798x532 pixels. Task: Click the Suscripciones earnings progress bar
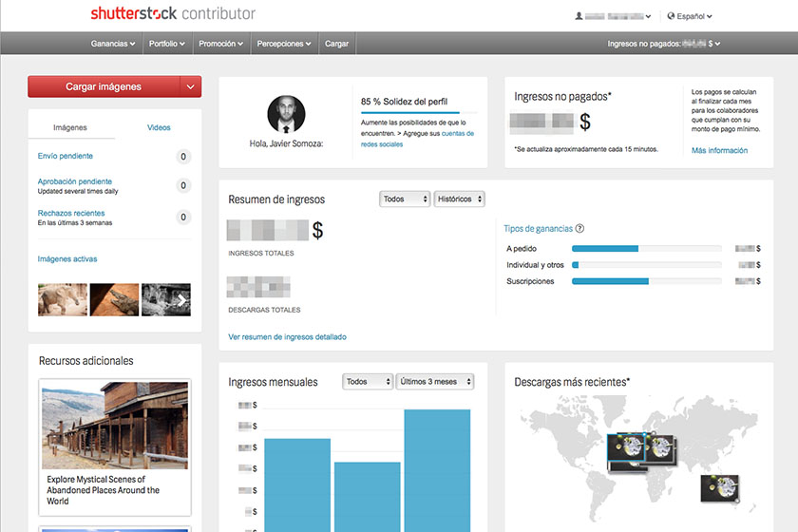[646, 281]
